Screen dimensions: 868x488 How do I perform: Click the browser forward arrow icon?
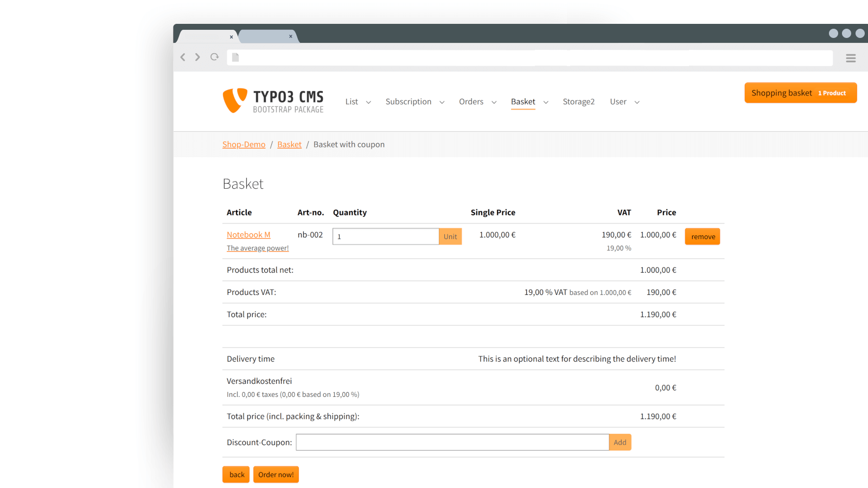pos(197,57)
